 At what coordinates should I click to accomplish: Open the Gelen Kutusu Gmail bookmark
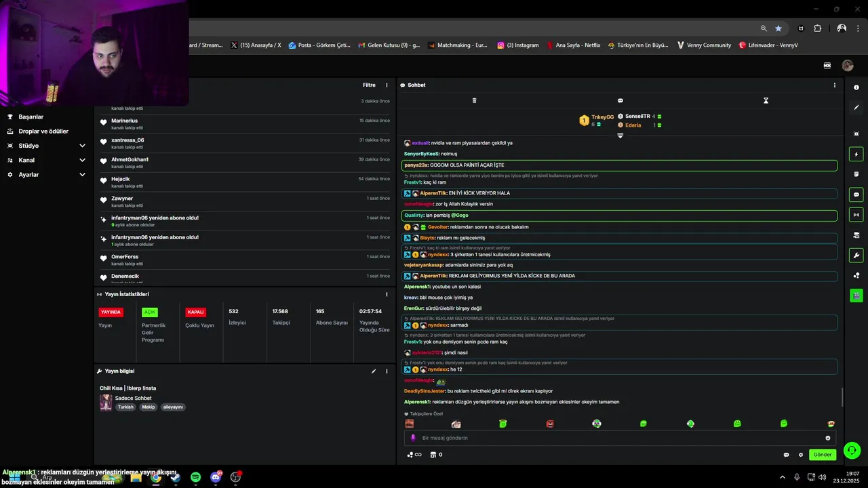(389, 45)
